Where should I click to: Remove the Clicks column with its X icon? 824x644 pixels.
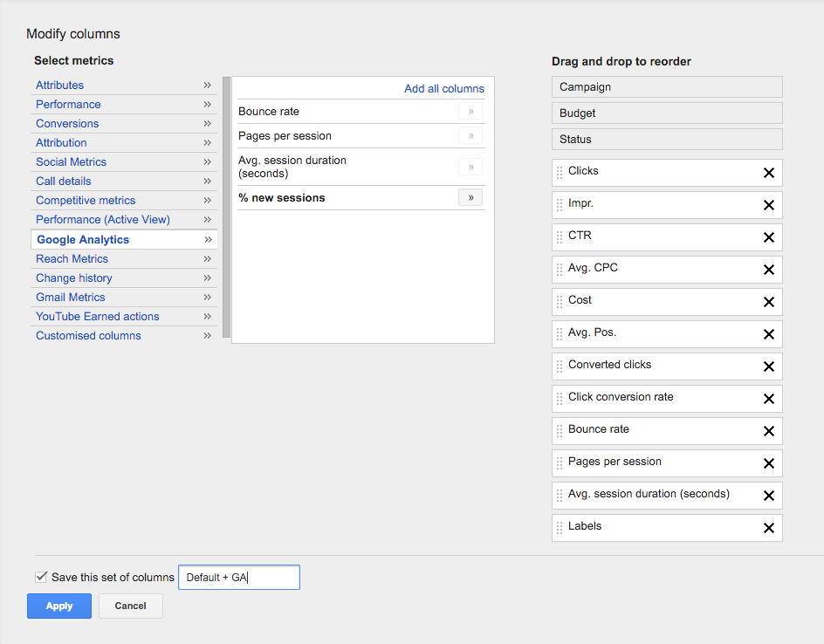click(769, 173)
